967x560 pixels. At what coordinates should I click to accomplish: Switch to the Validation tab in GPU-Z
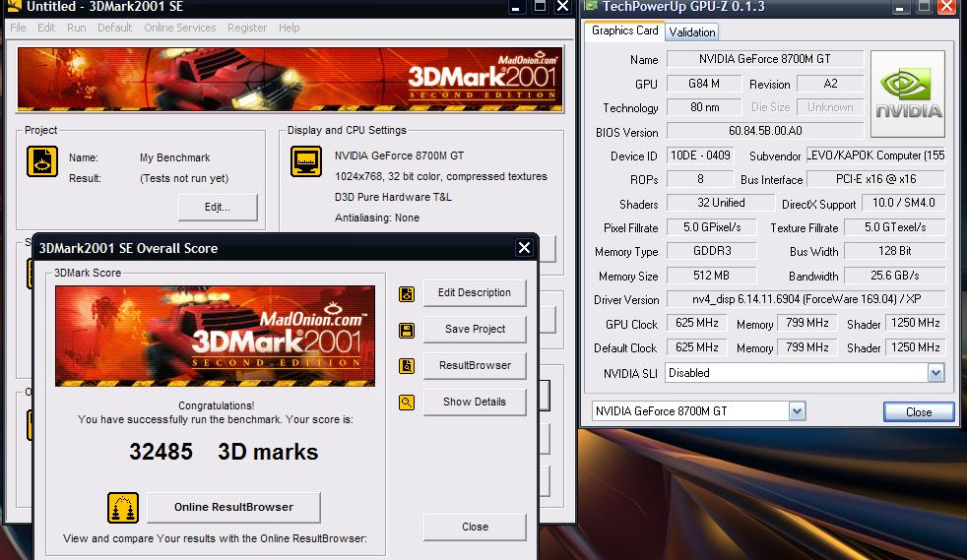(x=692, y=32)
